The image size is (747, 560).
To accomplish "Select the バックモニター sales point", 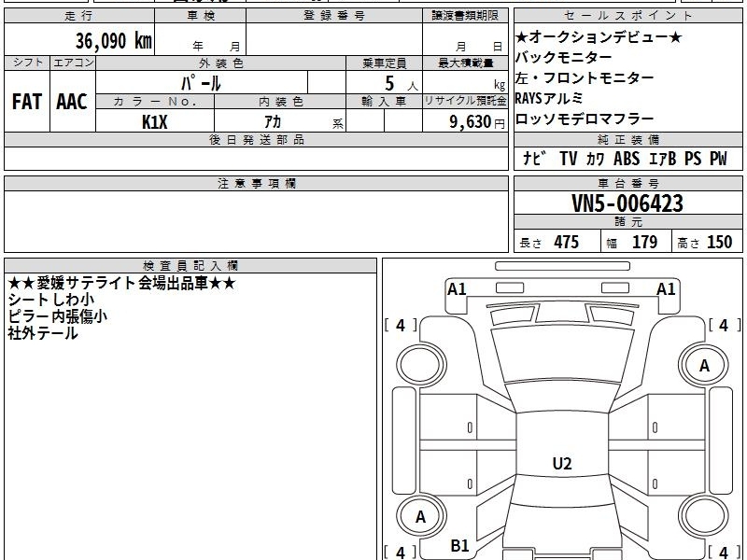I will click(564, 57).
